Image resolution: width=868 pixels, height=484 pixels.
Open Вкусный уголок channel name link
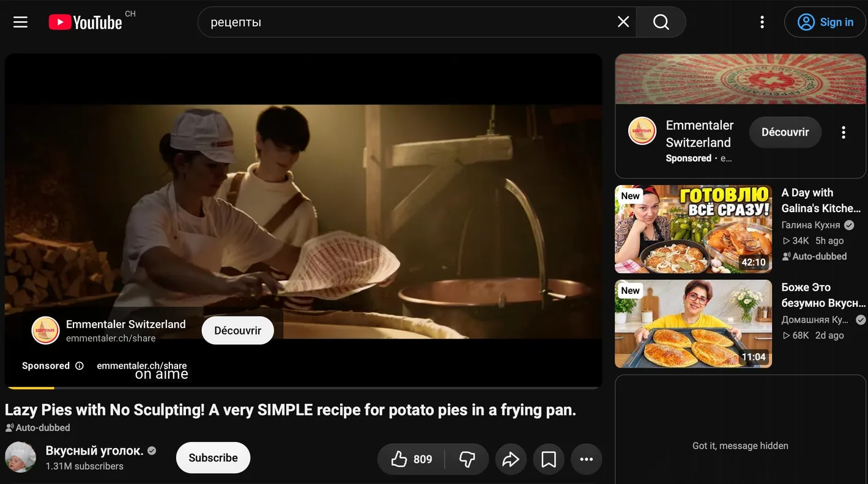click(x=95, y=451)
